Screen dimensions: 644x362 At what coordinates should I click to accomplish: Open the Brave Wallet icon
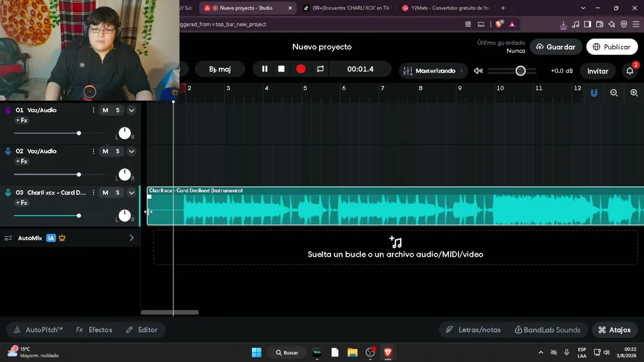600,24
